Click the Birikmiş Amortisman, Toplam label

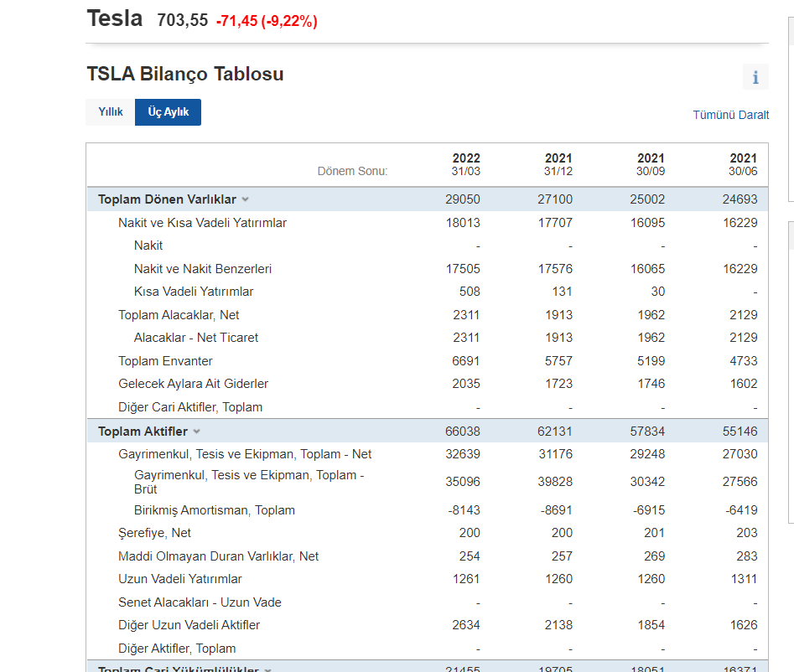pyautogui.click(x=214, y=510)
